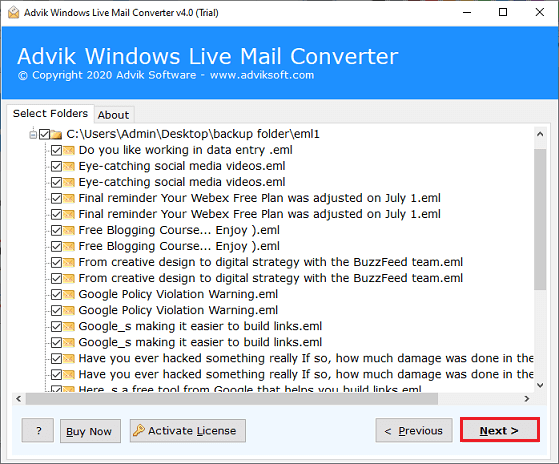The height and width of the screenshot is (464, 559).
Task: Select lower 'Eye-catching social media videos.eml' label
Action: point(182,182)
